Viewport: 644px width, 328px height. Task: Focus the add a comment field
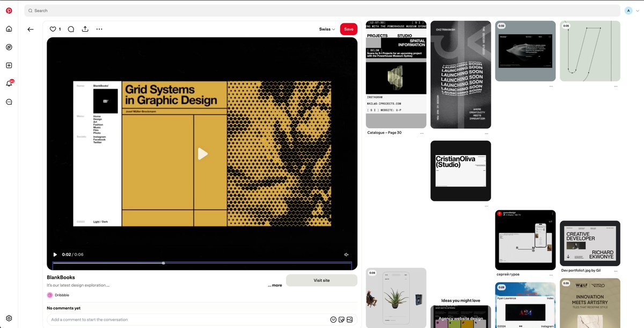pos(188,319)
